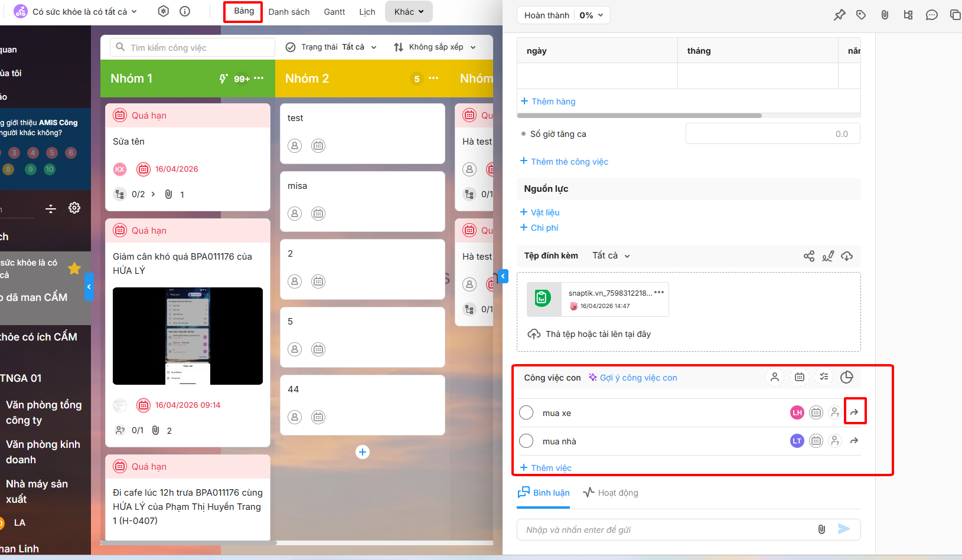Click the assignee icon in Công việc con header

775,377
